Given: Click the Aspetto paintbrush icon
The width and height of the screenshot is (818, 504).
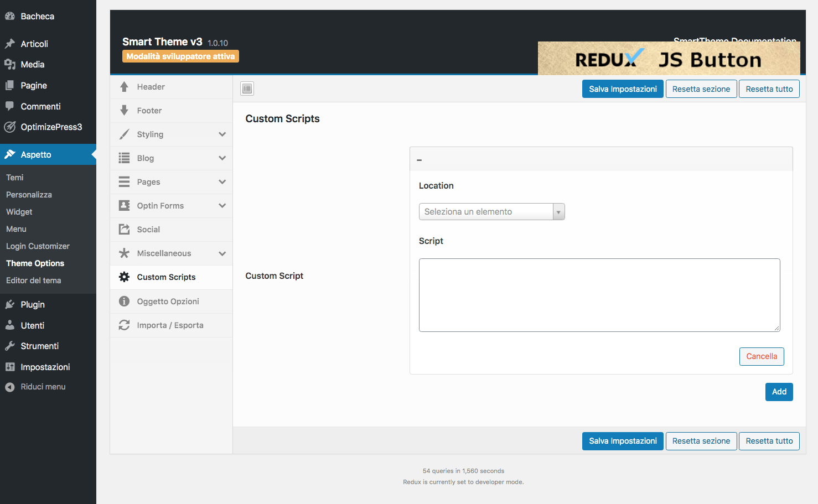Looking at the screenshot, I should tap(10, 154).
